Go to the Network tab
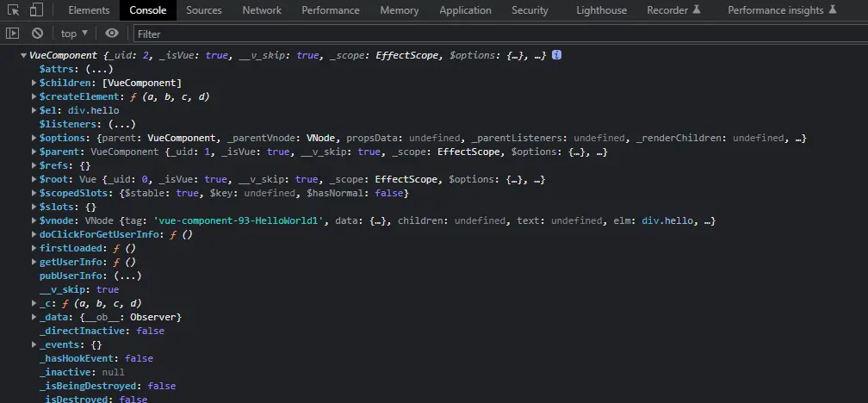Viewport: 868px width, 403px height. click(262, 10)
